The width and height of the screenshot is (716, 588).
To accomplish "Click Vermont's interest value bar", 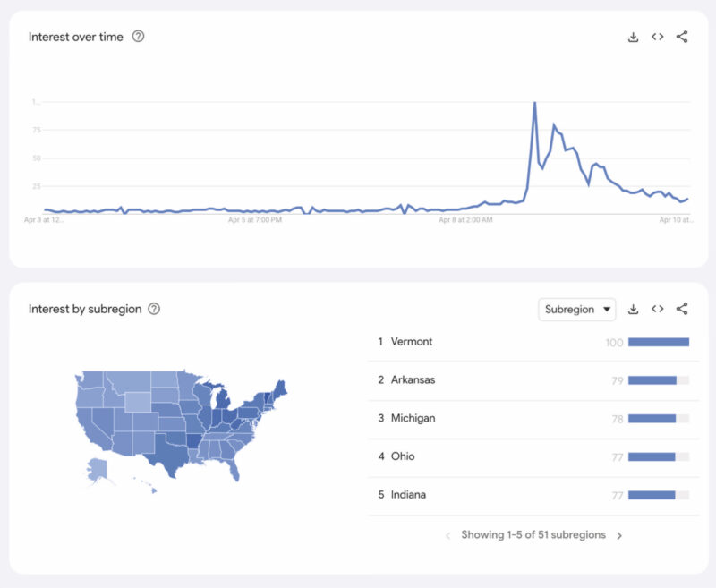I will coord(658,341).
